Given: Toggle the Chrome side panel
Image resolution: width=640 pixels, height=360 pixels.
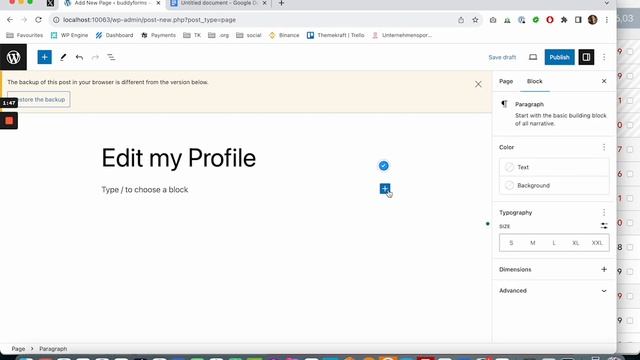Looking at the screenshot, I should [x=578, y=20].
